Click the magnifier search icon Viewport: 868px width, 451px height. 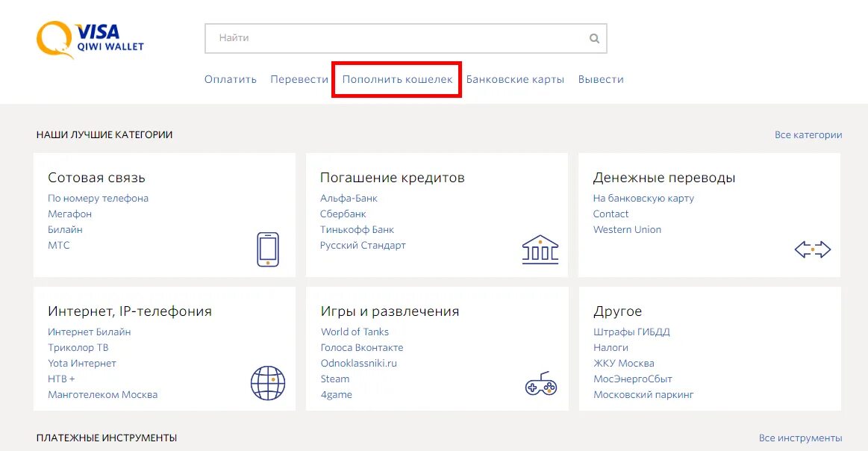(x=594, y=38)
